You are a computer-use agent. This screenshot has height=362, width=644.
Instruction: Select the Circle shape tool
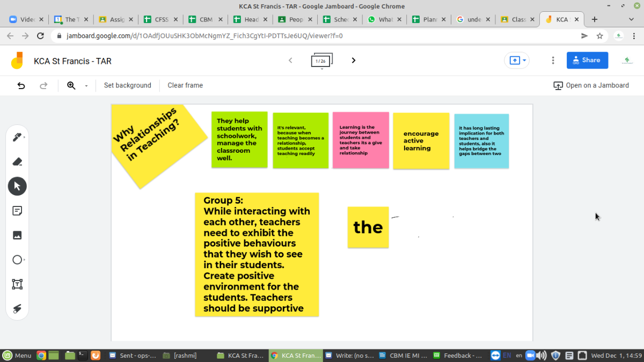click(17, 260)
